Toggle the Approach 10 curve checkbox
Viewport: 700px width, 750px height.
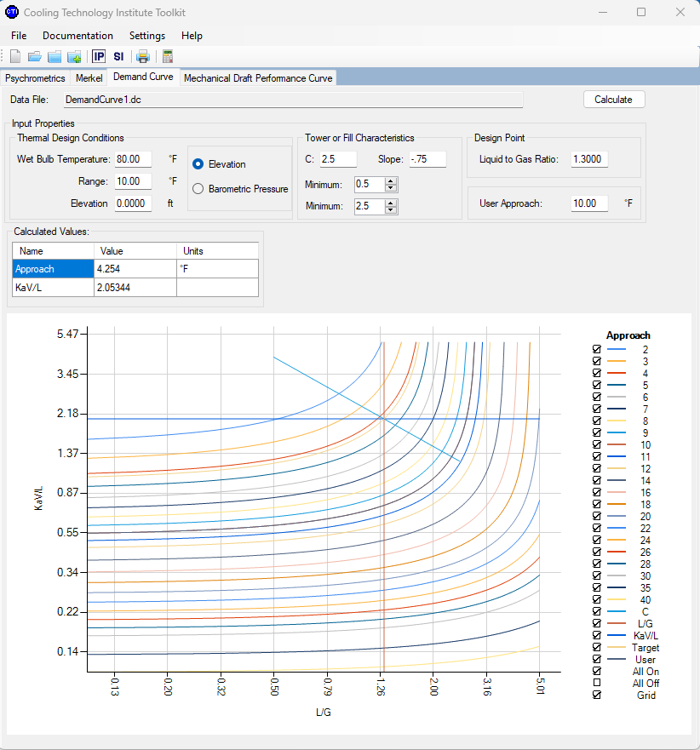[596, 445]
